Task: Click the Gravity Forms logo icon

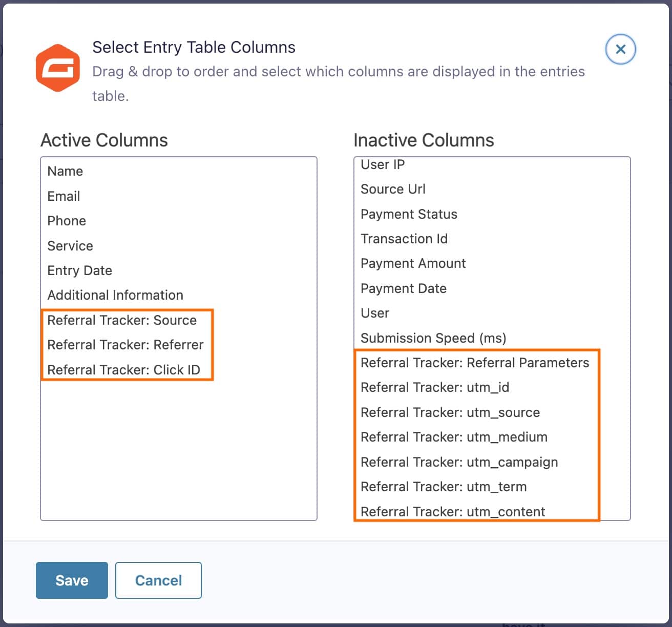Action: (58, 67)
